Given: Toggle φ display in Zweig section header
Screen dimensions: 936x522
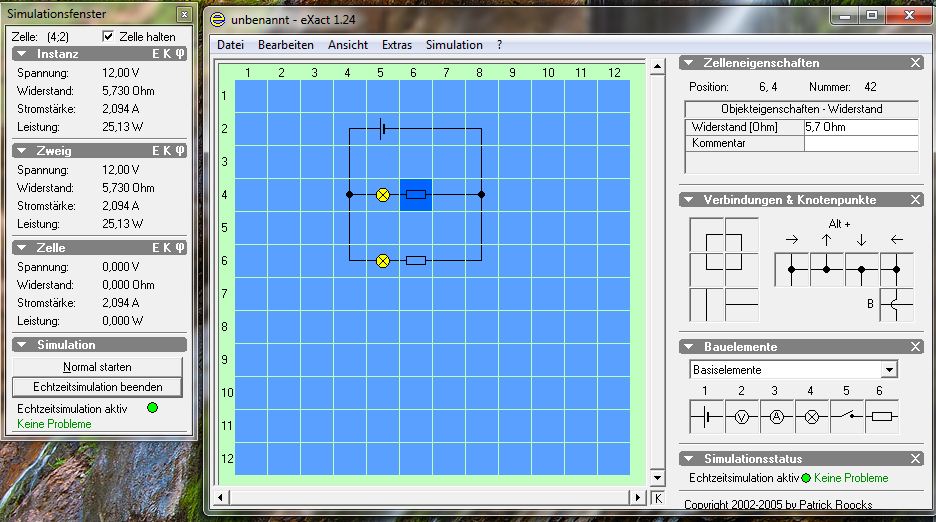Looking at the screenshot, I should coord(180,151).
